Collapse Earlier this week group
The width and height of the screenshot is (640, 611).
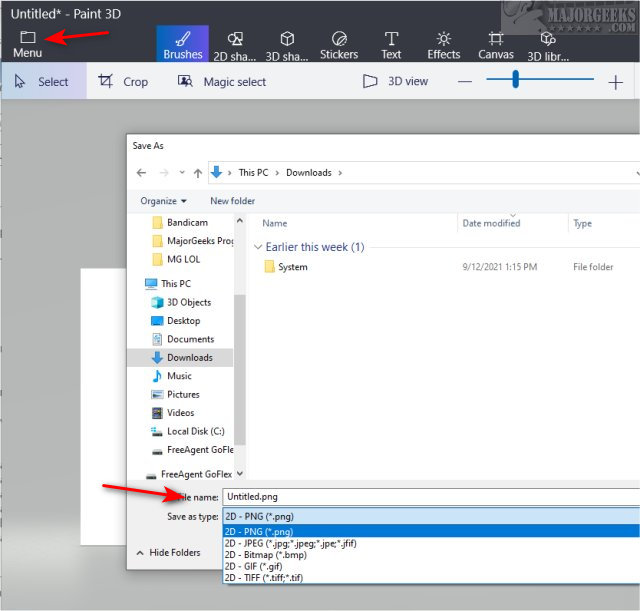(258, 247)
